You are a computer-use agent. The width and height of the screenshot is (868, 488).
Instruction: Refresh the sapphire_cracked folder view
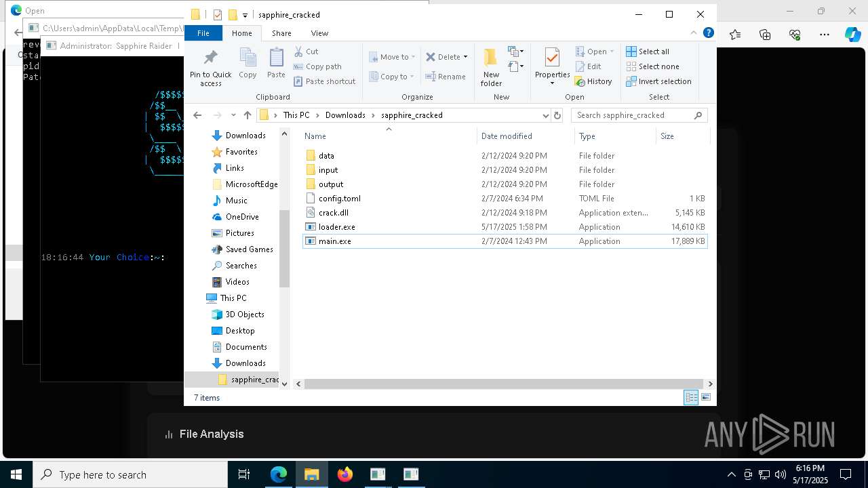557,115
